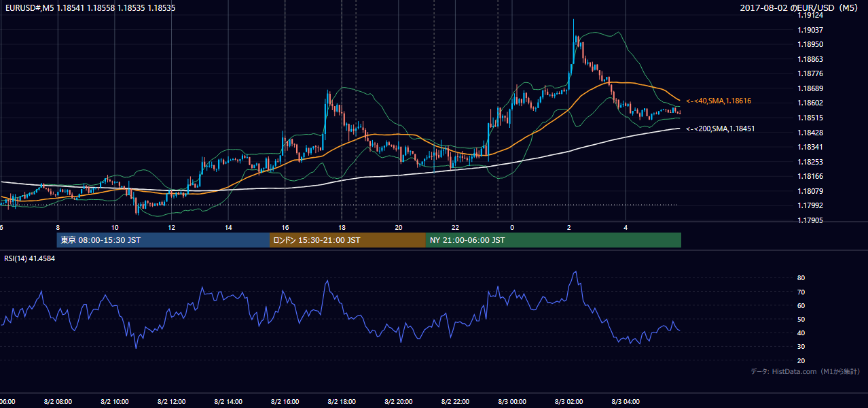Click price axis label 1.18689

click(810, 88)
